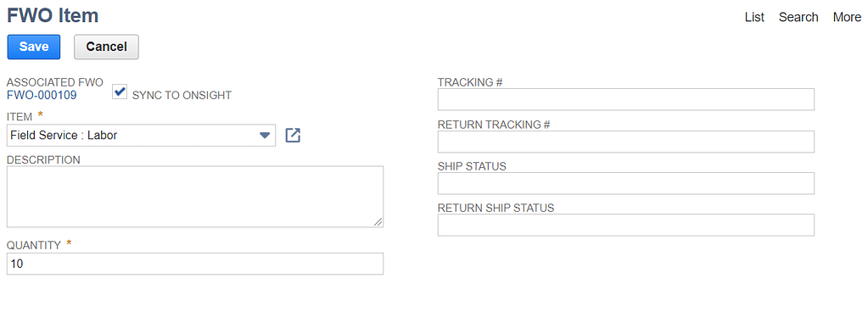Click into the Quantity field
The image size is (868, 323).
point(195,264)
